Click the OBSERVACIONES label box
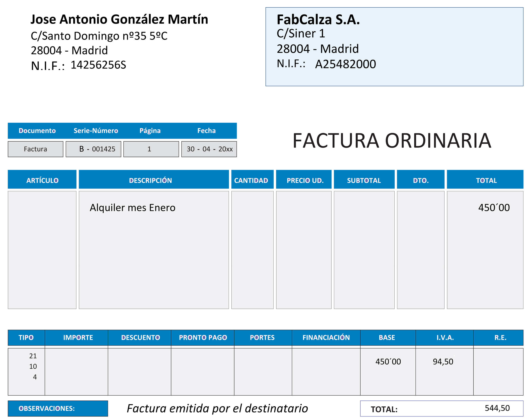The image size is (530, 420). [x=58, y=408]
